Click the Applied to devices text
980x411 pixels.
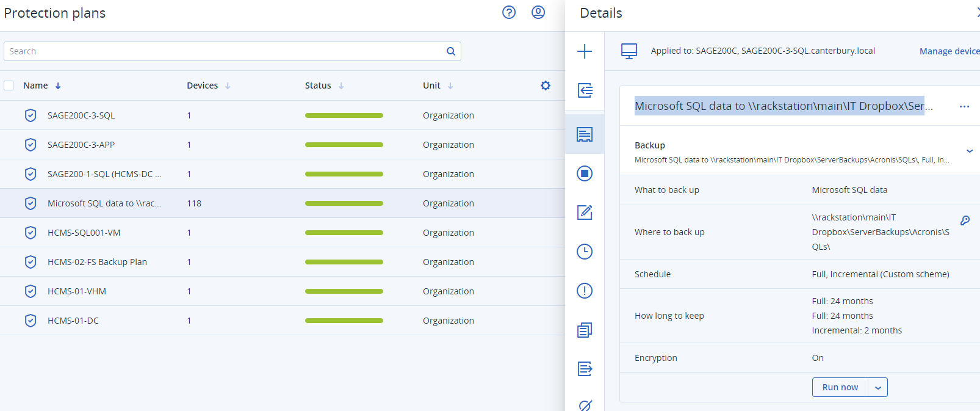click(x=763, y=51)
